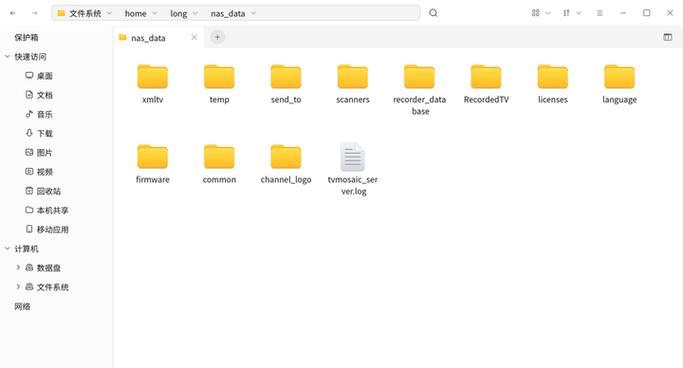Select the send_to folder

tap(286, 84)
